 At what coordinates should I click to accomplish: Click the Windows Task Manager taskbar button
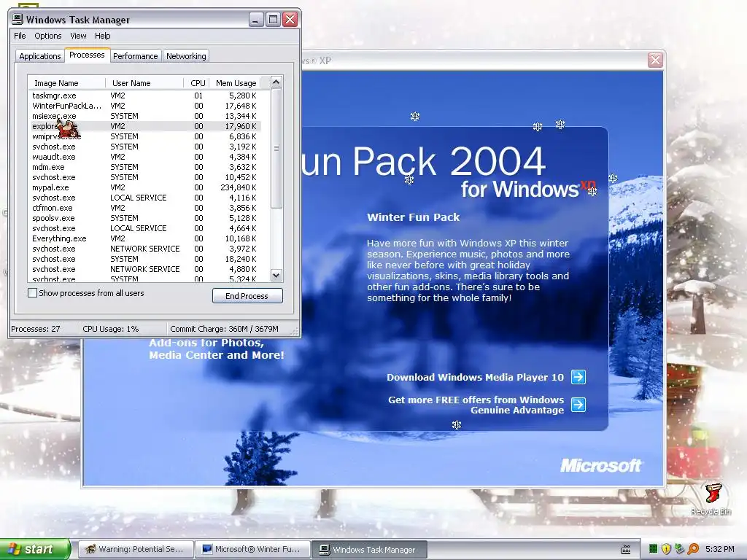click(369, 549)
